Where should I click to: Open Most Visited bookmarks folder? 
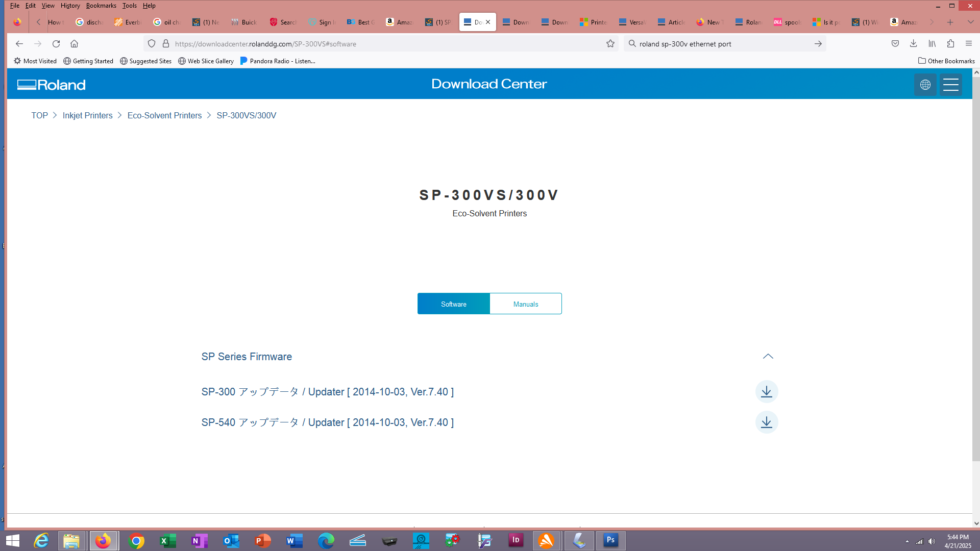pos(35,61)
